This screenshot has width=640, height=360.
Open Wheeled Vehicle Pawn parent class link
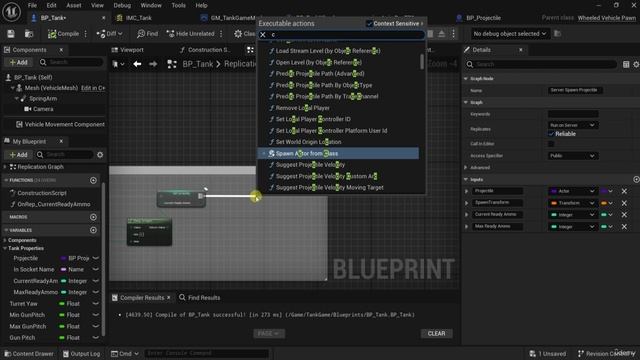coord(607,18)
